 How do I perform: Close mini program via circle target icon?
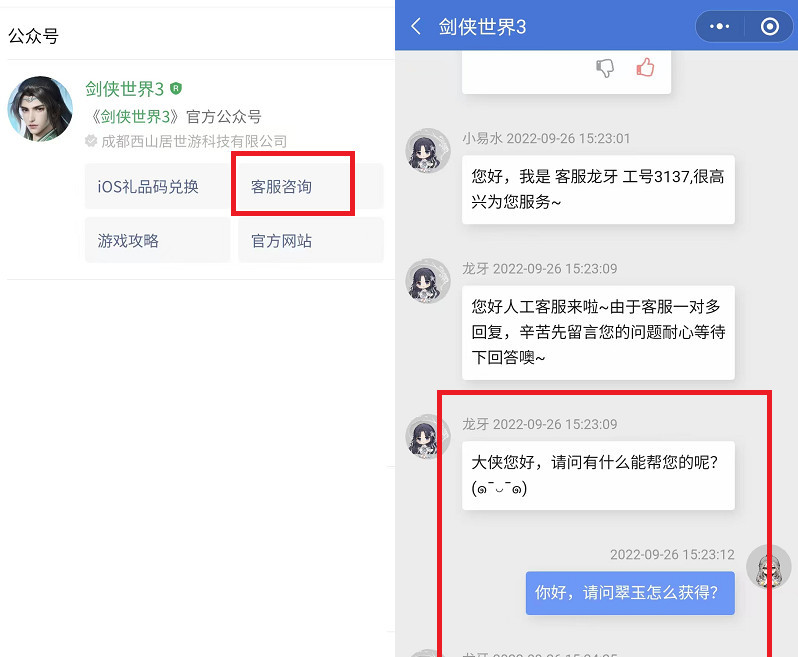(x=769, y=27)
